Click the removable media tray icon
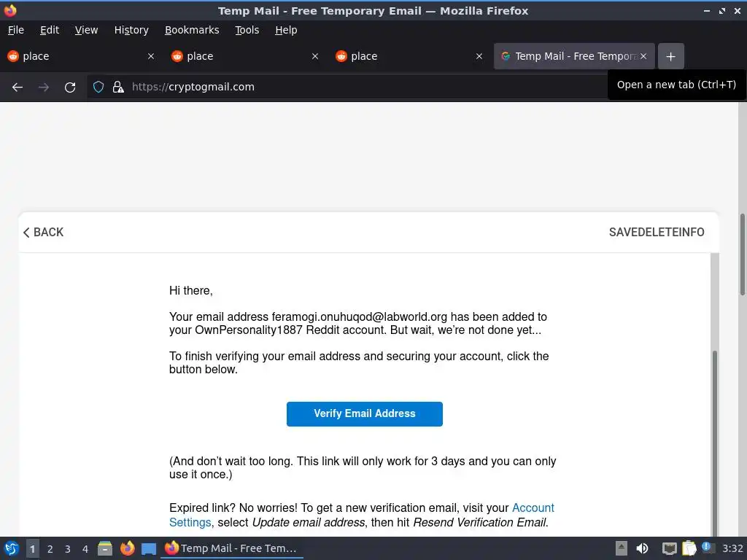747x560 pixels. coord(622,548)
